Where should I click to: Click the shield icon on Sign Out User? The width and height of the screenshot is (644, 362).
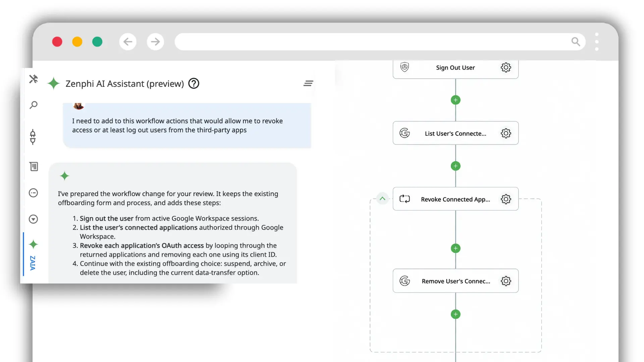coord(405,67)
